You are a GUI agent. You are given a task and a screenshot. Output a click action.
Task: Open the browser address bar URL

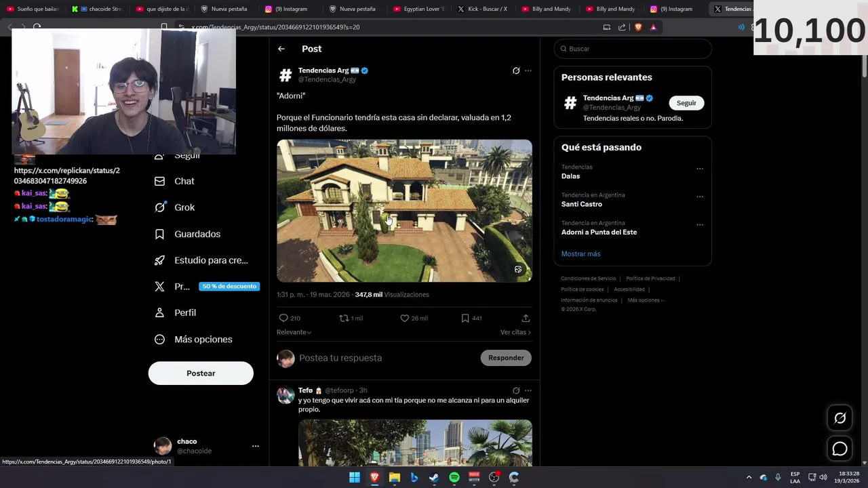pos(275,27)
